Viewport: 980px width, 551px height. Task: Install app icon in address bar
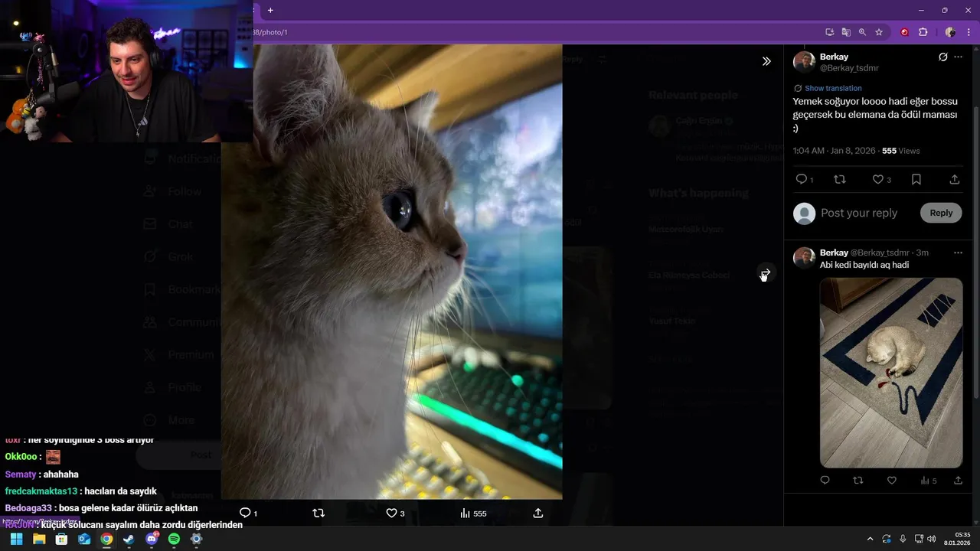829,32
